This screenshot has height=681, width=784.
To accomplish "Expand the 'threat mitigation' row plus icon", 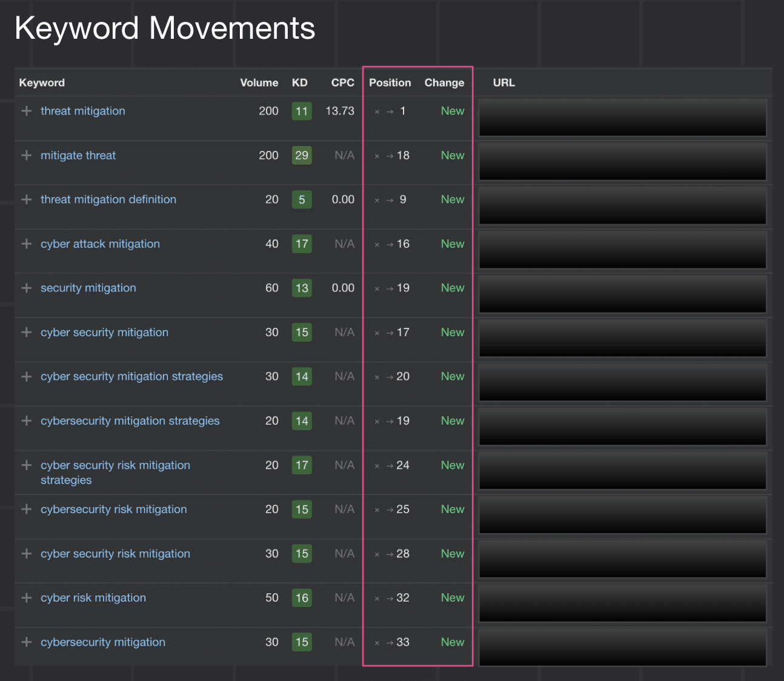I will click(x=27, y=111).
